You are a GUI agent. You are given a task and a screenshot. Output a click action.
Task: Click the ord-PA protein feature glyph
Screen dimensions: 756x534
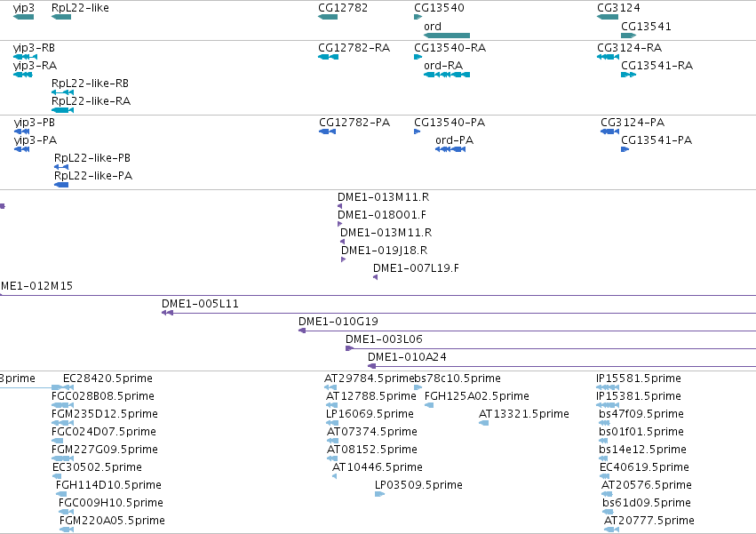point(450,149)
